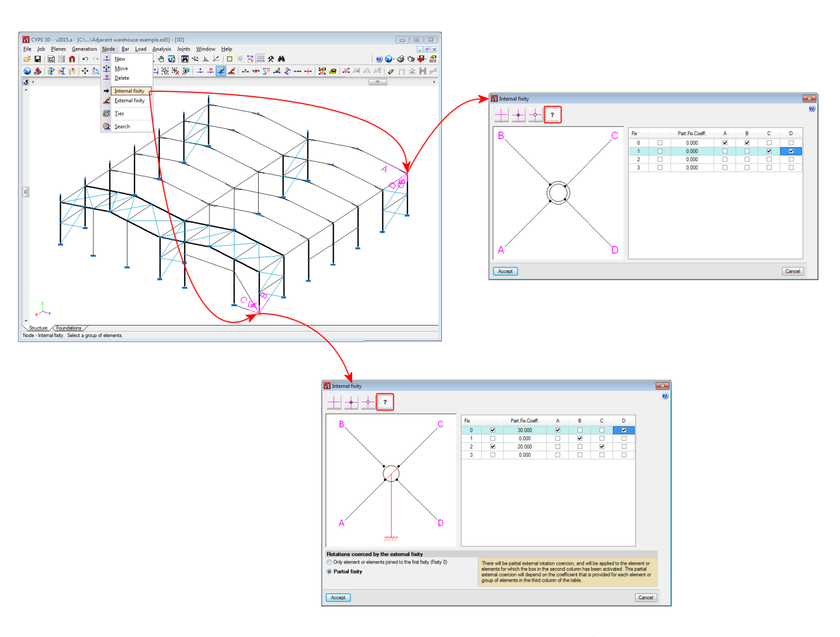Toggle the highlighted D checkbox in Fix row 1

click(x=790, y=151)
